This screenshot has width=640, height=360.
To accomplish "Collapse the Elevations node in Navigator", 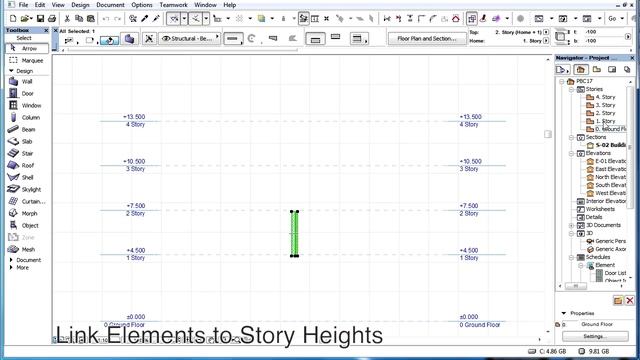I will (x=571, y=153).
